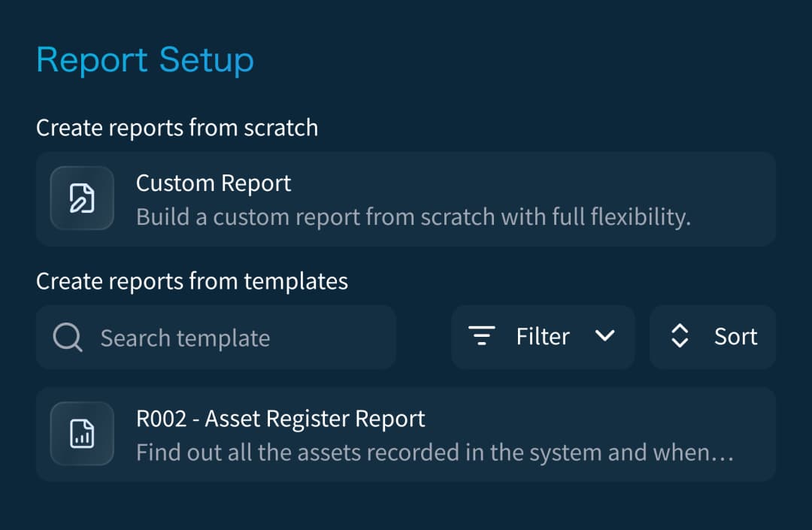Image resolution: width=812 pixels, height=530 pixels.
Task: Click the Asset Register chart-document icon
Action: tap(82, 435)
